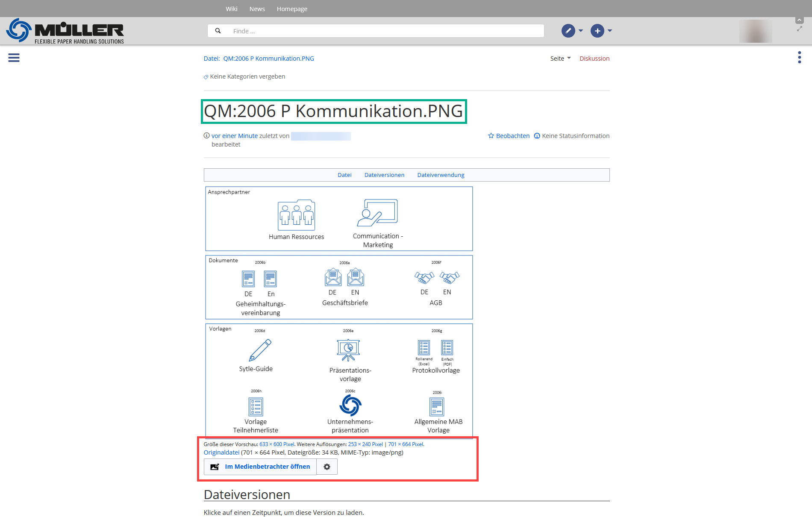Jump to Dateiversionen section link
Image resolution: width=812 pixels, height=517 pixels.
click(x=384, y=175)
